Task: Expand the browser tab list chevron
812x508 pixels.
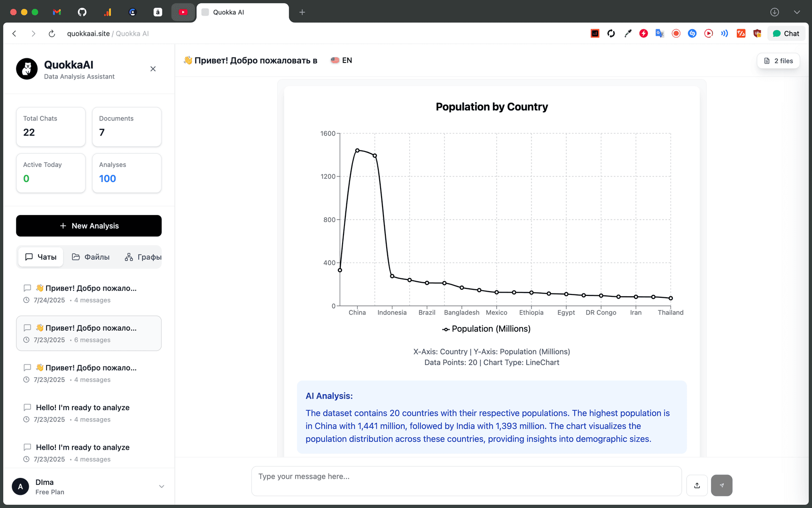Action: click(x=796, y=12)
